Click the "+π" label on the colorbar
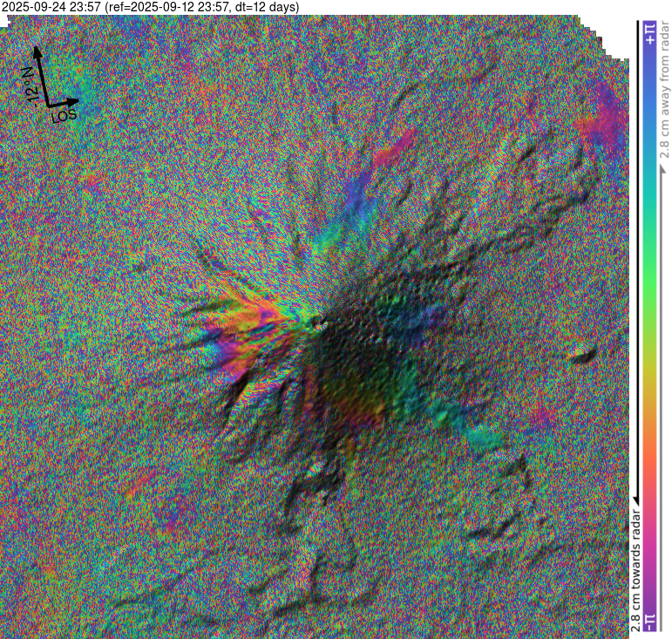The image size is (672, 639). 649,34
